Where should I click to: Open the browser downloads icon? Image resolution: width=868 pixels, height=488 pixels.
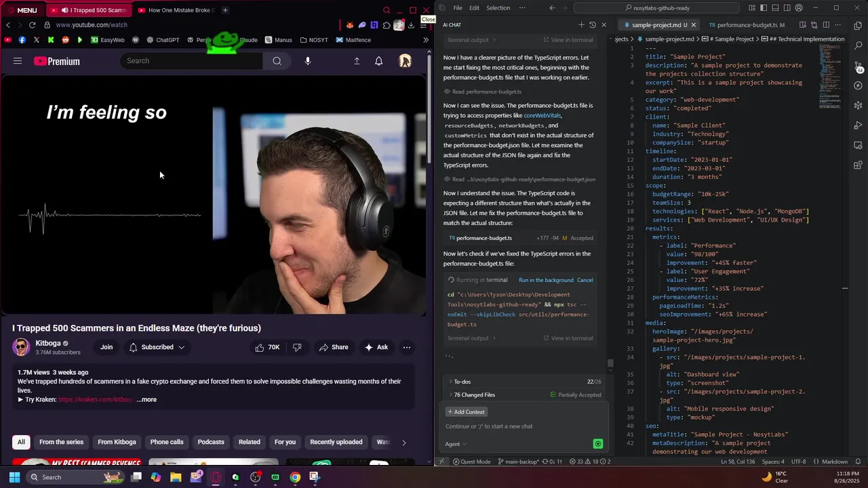[x=411, y=25]
